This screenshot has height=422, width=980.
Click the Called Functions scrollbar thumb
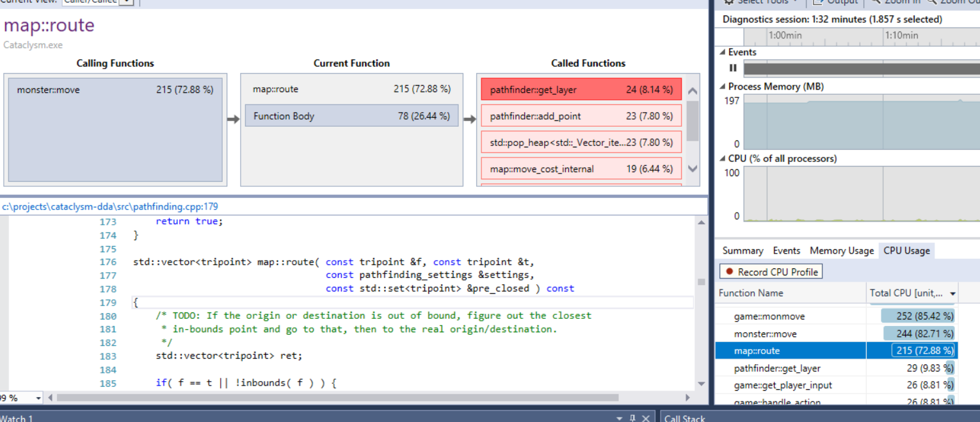[692, 120]
